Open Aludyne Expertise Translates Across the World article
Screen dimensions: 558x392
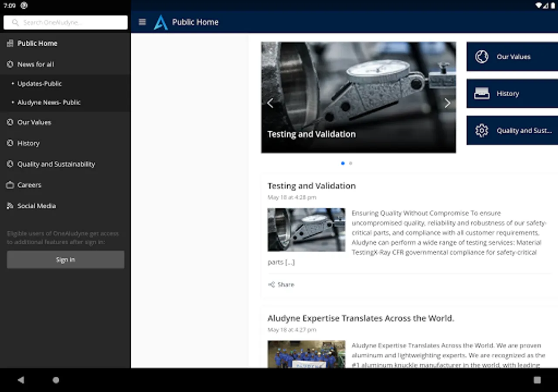pyautogui.click(x=361, y=318)
